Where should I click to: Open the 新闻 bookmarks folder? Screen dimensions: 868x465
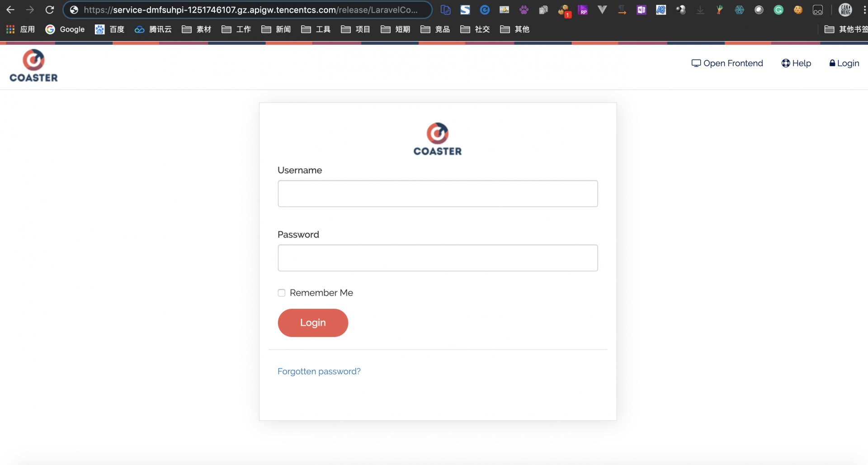click(x=276, y=29)
